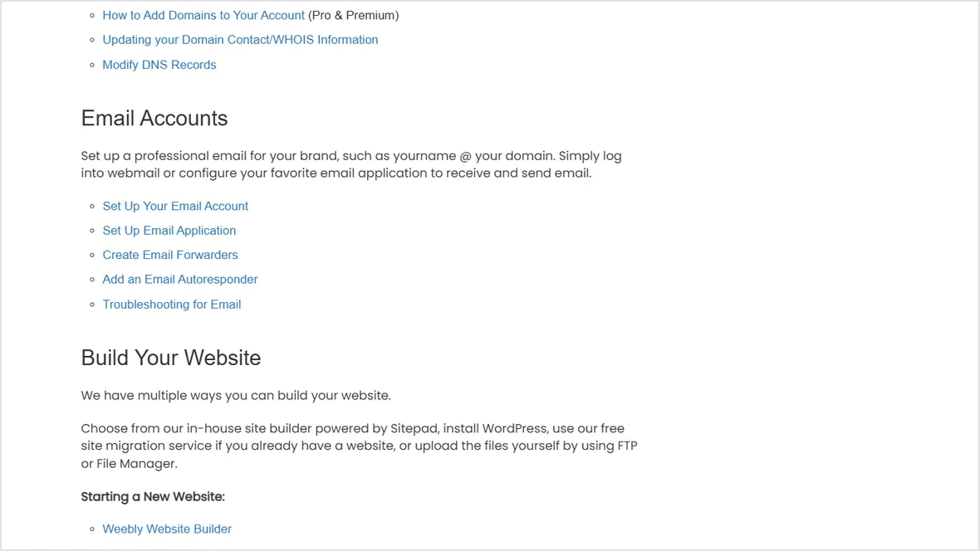
Task: Click the Build Your Website heading
Action: tap(171, 358)
